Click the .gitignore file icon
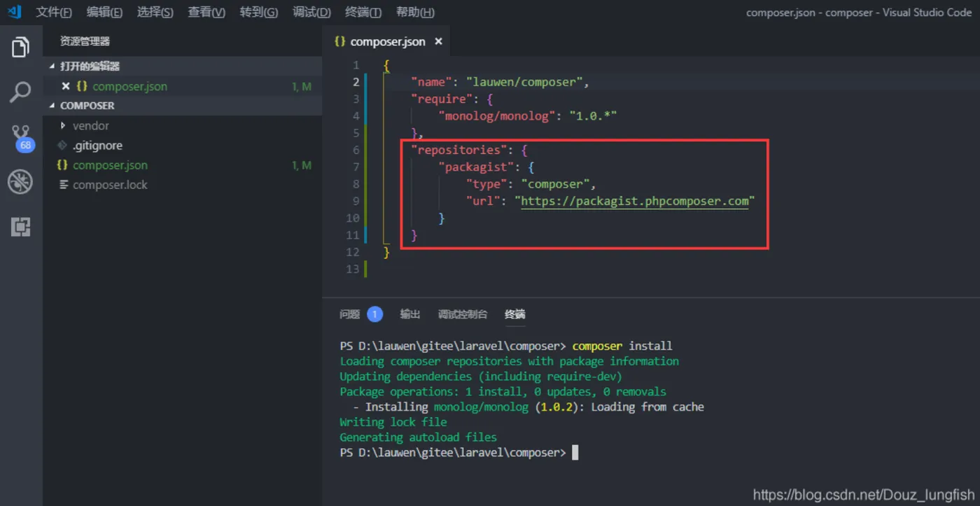This screenshot has height=506, width=980. 62,146
